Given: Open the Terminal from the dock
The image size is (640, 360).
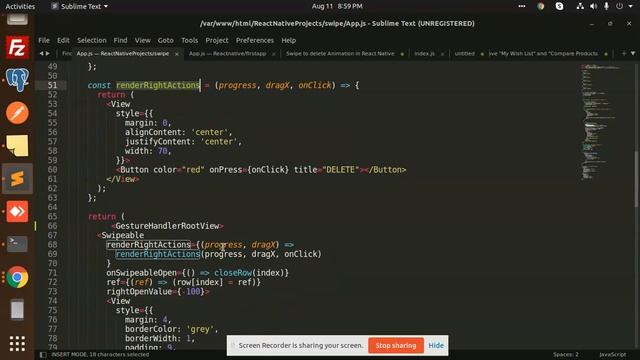Looking at the screenshot, I should [17, 244].
